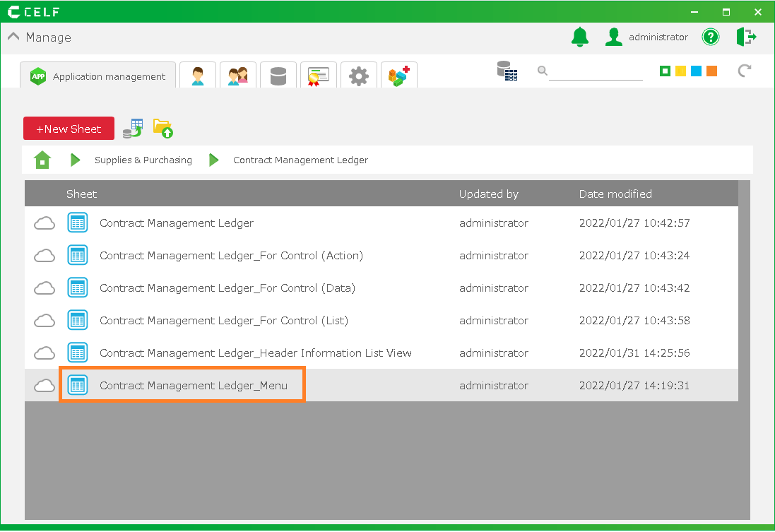The height and width of the screenshot is (532, 775).
Task: Open the database management tab
Action: click(278, 76)
